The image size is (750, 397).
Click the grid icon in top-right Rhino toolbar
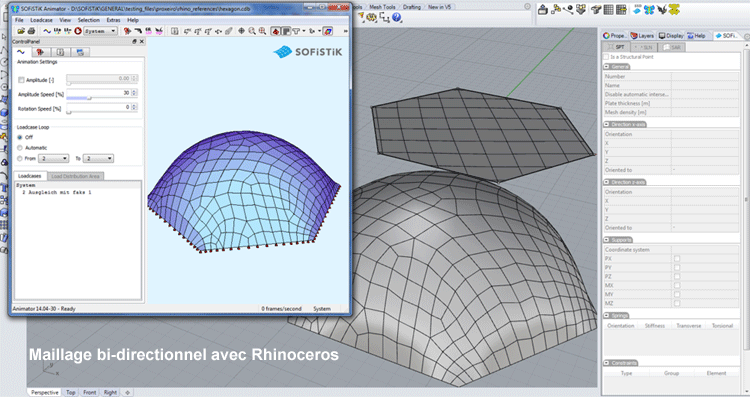(608, 10)
